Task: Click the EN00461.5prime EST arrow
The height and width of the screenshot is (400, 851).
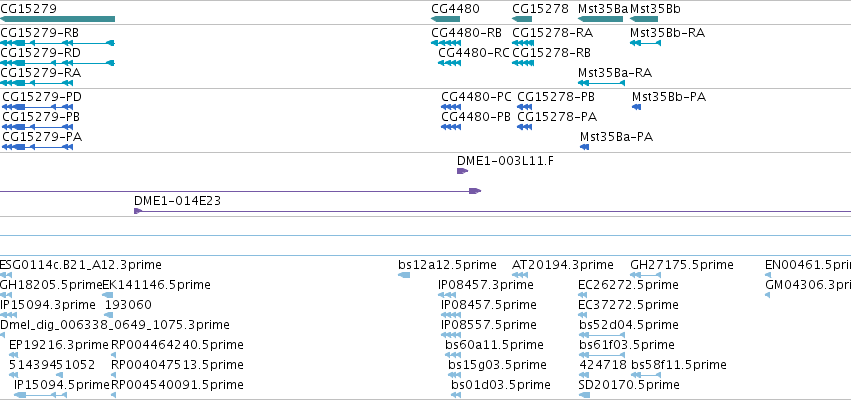Action: coord(768,275)
